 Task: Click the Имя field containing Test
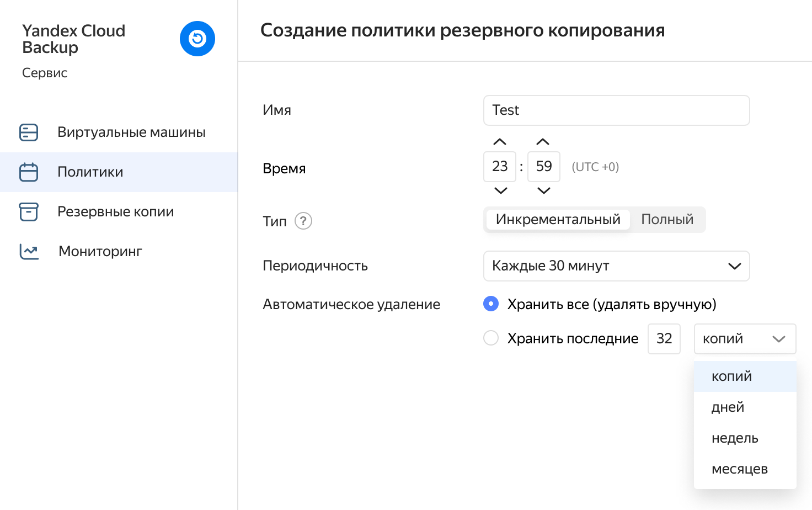[617, 110]
